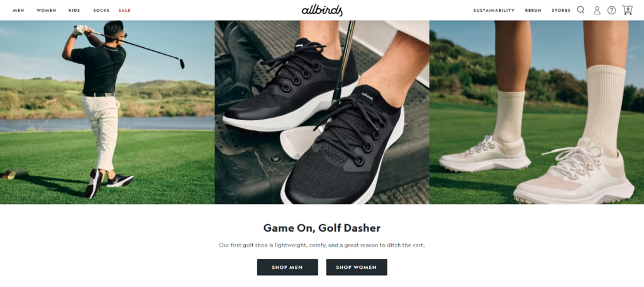Select Socks in the top navigation
The width and height of the screenshot is (644, 287).
101,10
